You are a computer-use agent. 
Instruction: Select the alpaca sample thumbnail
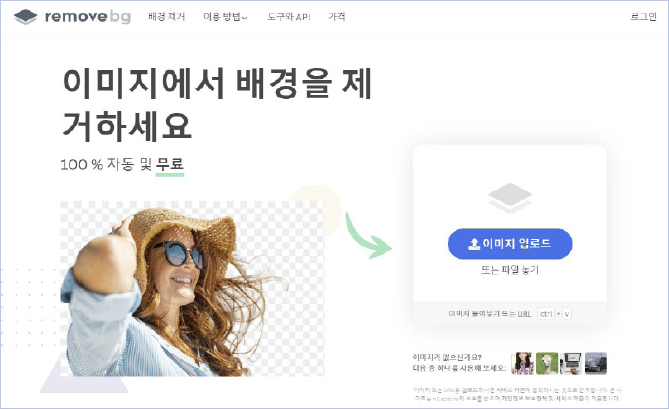547,363
